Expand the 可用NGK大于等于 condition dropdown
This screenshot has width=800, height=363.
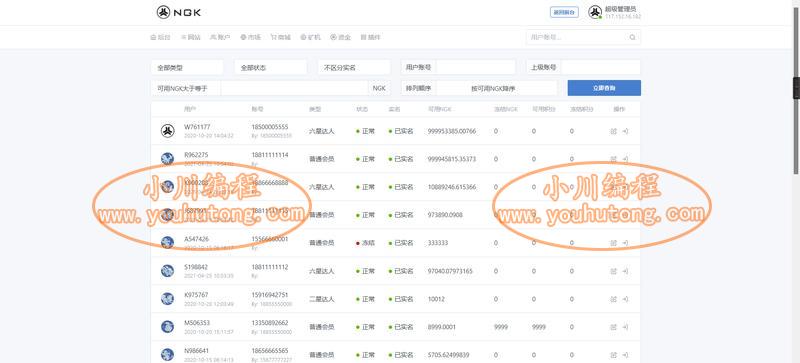coord(186,88)
